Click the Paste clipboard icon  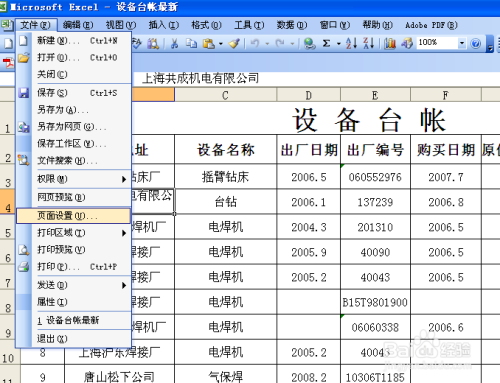[x=208, y=43]
